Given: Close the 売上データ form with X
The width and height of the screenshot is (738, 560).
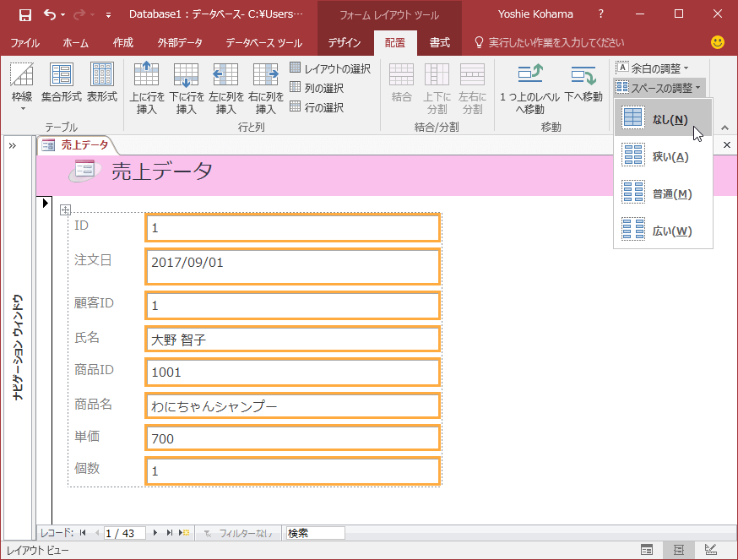Looking at the screenshot, I should point(727,145).
